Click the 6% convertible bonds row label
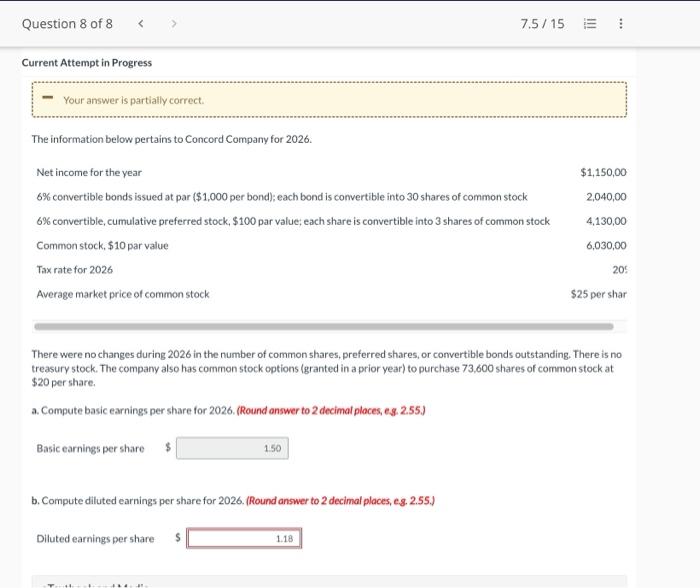700x588 pixels. tap(282, 197)
